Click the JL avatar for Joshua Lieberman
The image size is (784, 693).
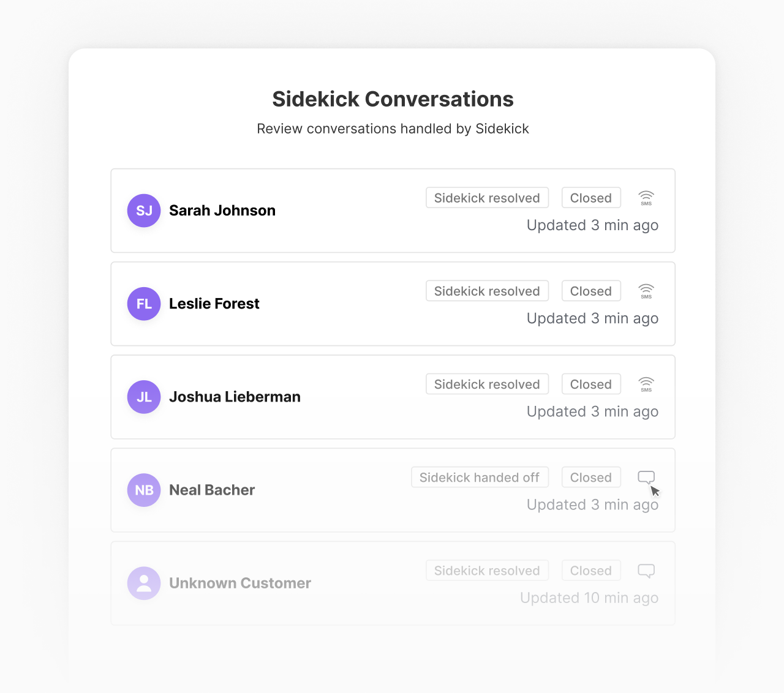pos(144,397)
